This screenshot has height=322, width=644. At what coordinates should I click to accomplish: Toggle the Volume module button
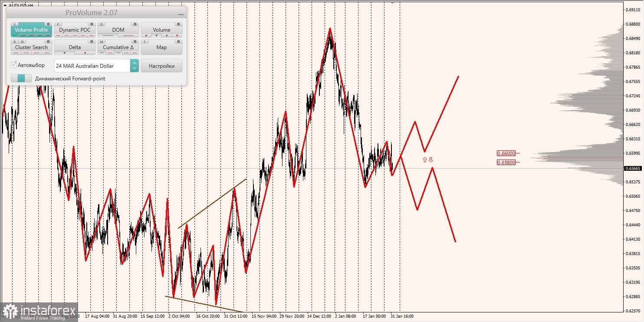161,30
